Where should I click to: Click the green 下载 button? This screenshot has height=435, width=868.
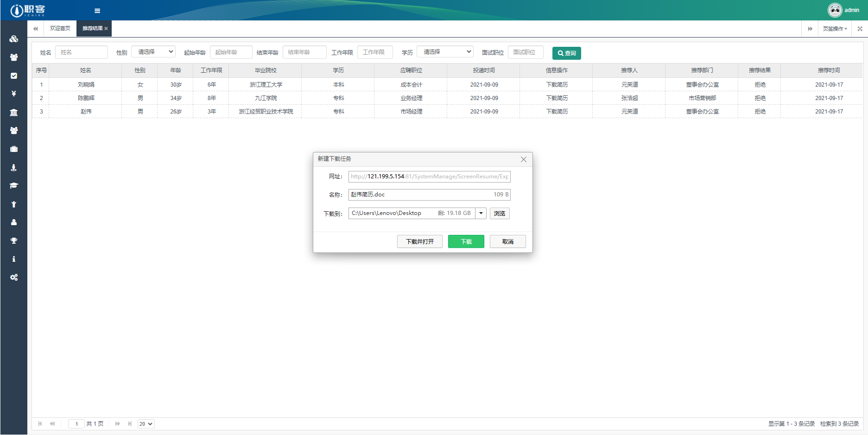[x=466, y=241]
